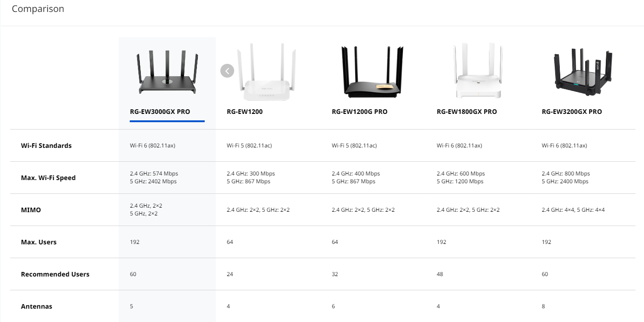Select the Recommended Users row label
This screenshot has width=644, height=322.
(55, 274)
